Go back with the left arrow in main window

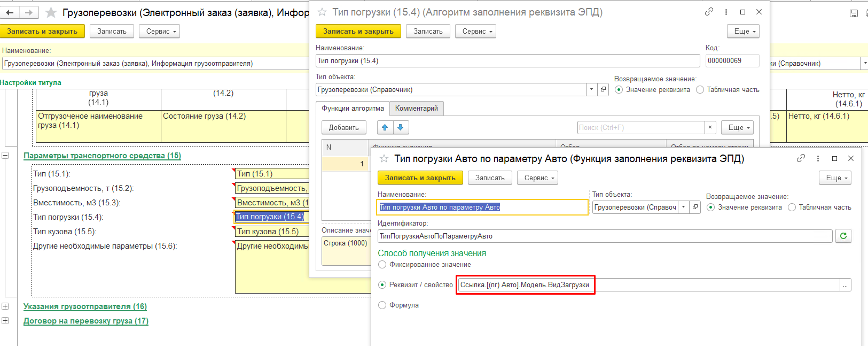[10, 12]
